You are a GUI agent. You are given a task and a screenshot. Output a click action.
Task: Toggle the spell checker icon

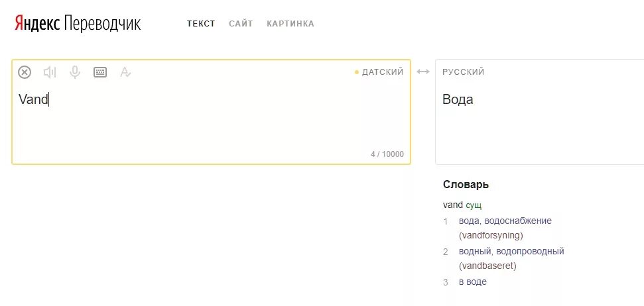[125, 72]
